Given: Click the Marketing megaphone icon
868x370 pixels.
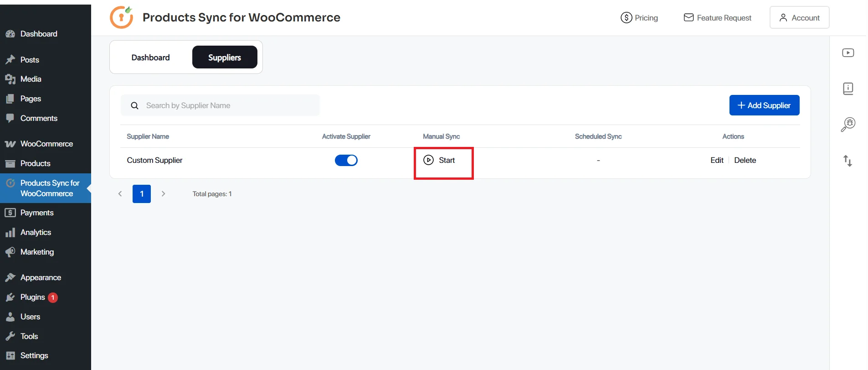Looking at the screenshot, I should point(10,252).
